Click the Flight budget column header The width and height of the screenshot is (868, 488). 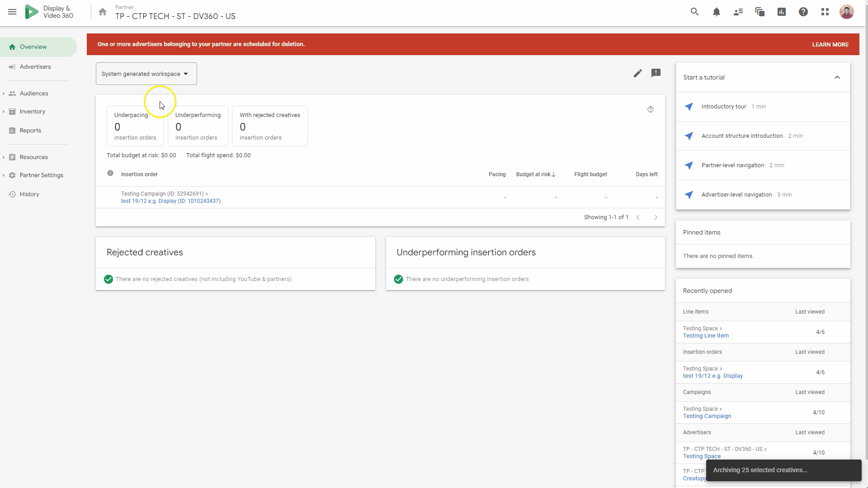point(590,174)
